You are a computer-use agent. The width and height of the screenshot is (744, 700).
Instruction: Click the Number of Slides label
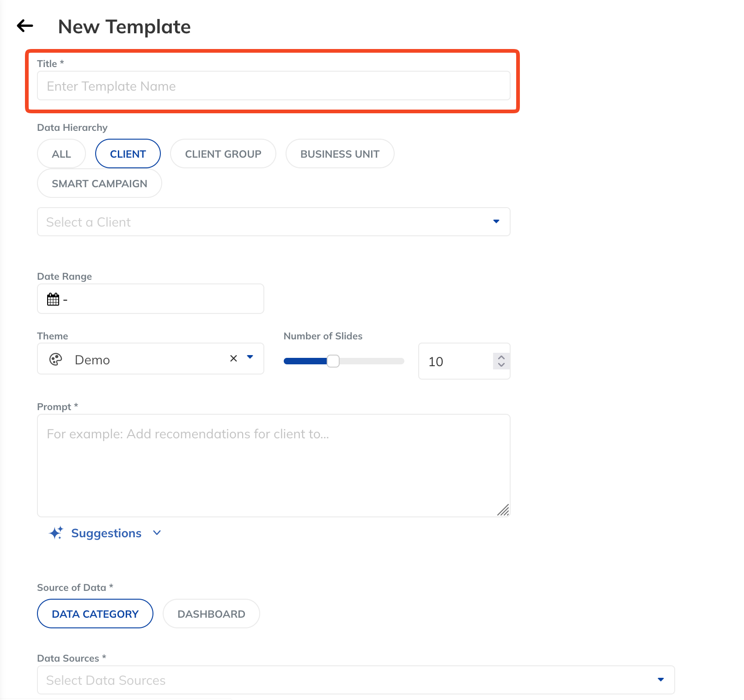(323, 336)
